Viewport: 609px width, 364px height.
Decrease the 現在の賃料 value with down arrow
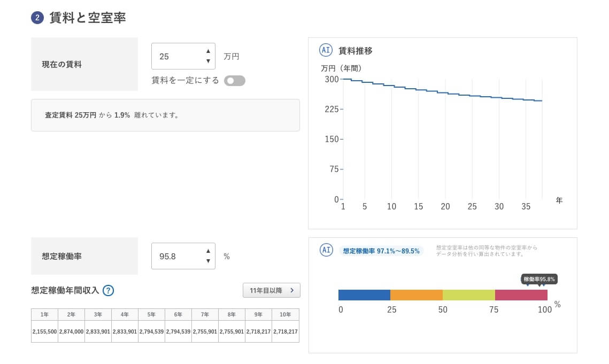coord(208,61)
